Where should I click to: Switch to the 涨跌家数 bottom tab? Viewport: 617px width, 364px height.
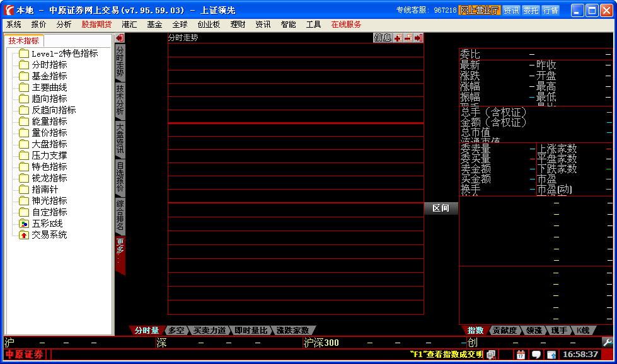tap(293, 331)
